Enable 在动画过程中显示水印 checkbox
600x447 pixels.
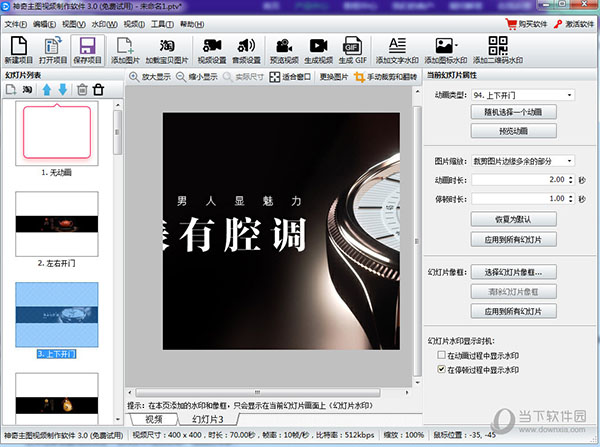tap(441, 355)
